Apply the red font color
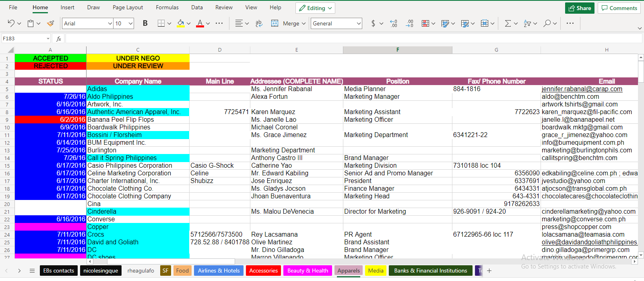 click(x=200, y=23)
